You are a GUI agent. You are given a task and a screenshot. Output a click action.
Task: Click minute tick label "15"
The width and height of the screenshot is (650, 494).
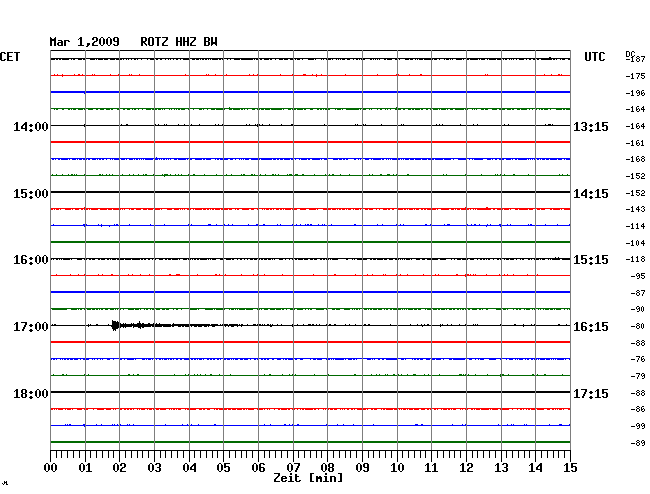(x=570, y=467)
